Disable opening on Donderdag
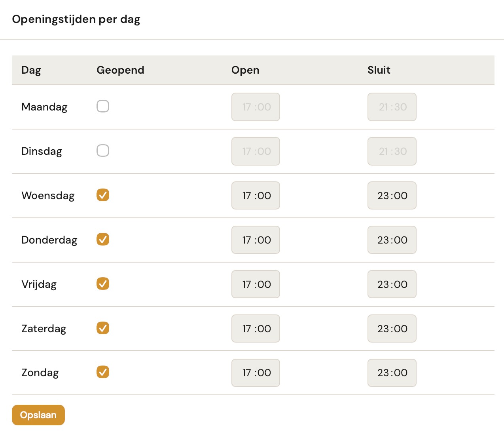The height and width of the screenshot is (438, 504). 102,240
